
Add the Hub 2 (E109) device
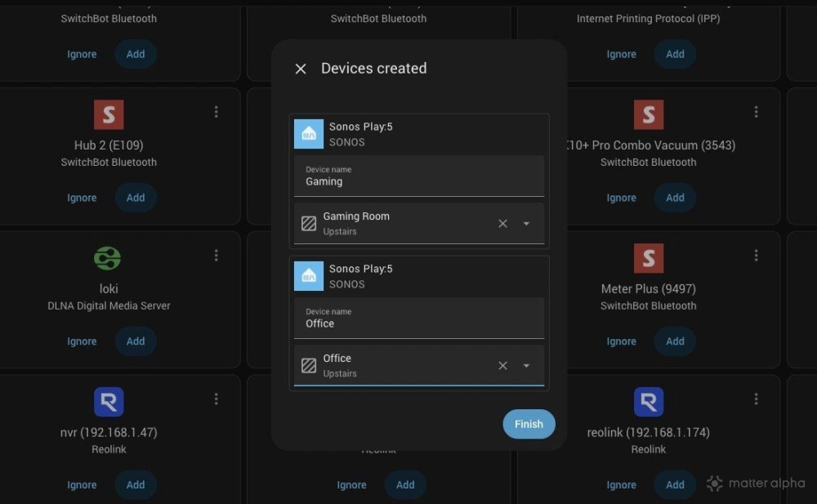click(136, 198)
